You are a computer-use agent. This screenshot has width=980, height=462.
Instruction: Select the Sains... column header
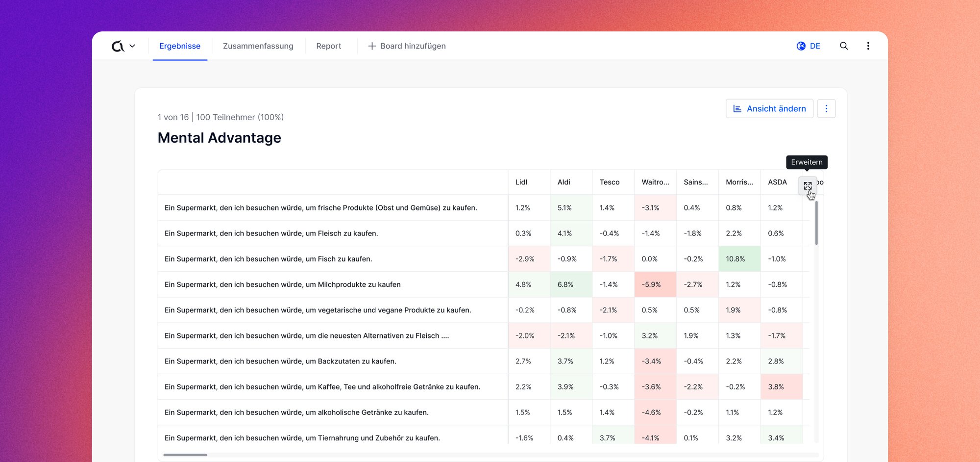click(x=698, y=182)
